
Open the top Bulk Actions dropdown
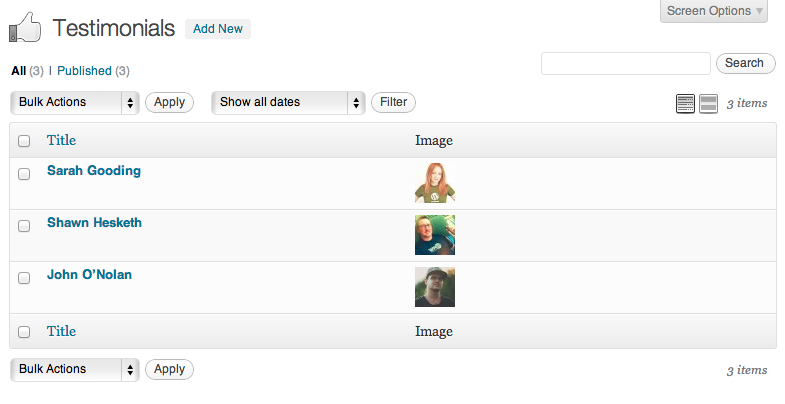coord(74,102)
